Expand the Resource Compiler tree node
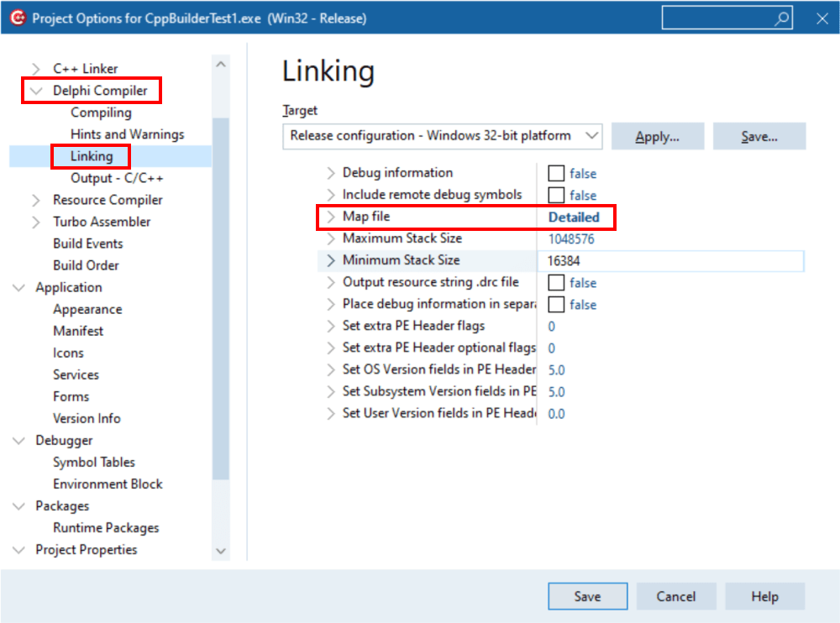This screenshot has width=840, height=623. click(36, 200)
